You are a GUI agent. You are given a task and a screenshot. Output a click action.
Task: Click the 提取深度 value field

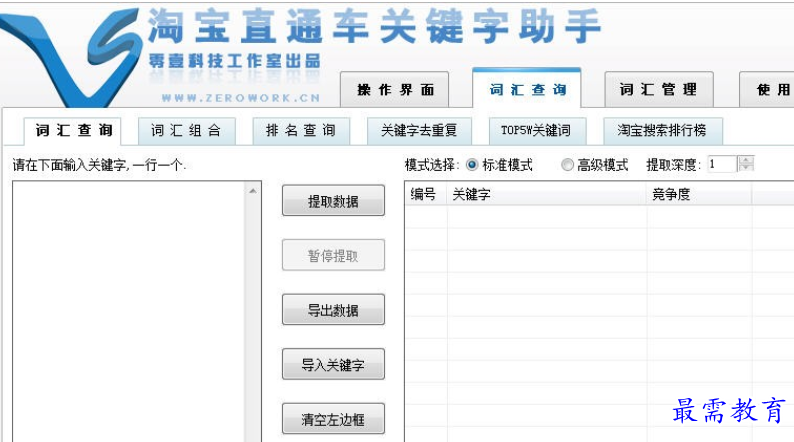[x=723, y=164]
